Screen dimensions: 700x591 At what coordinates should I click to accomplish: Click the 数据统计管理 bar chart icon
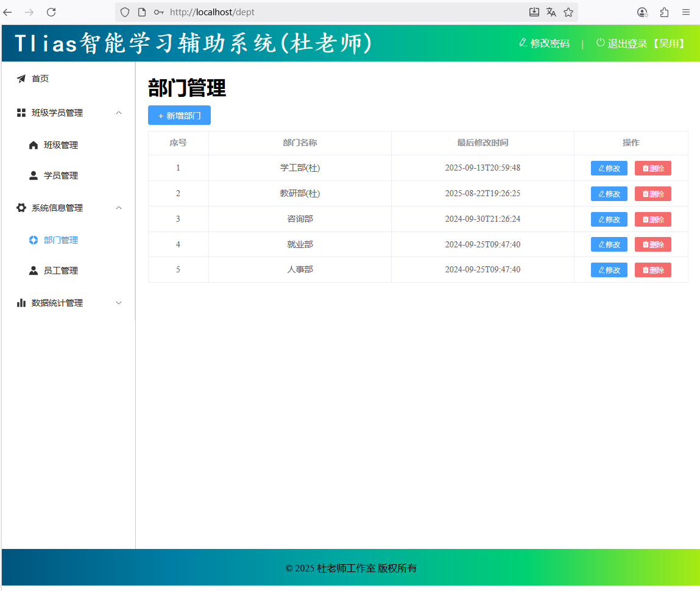coord(21,303)
